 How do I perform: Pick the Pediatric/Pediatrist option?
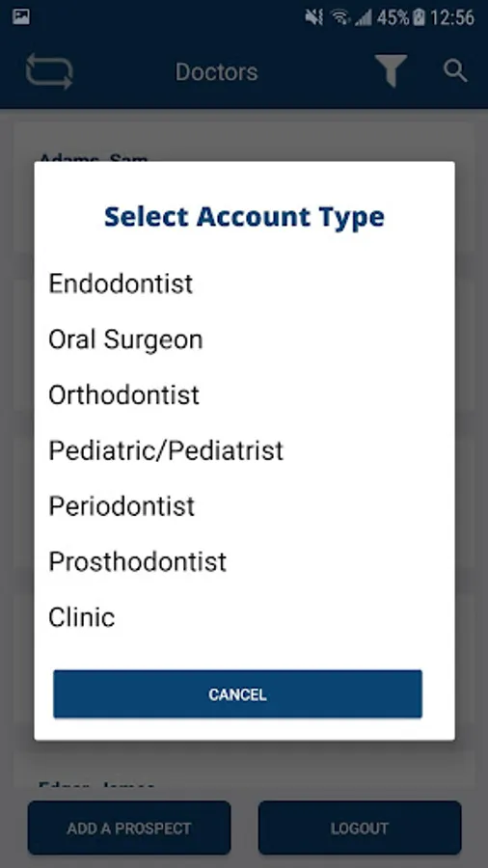pos(245,450)
